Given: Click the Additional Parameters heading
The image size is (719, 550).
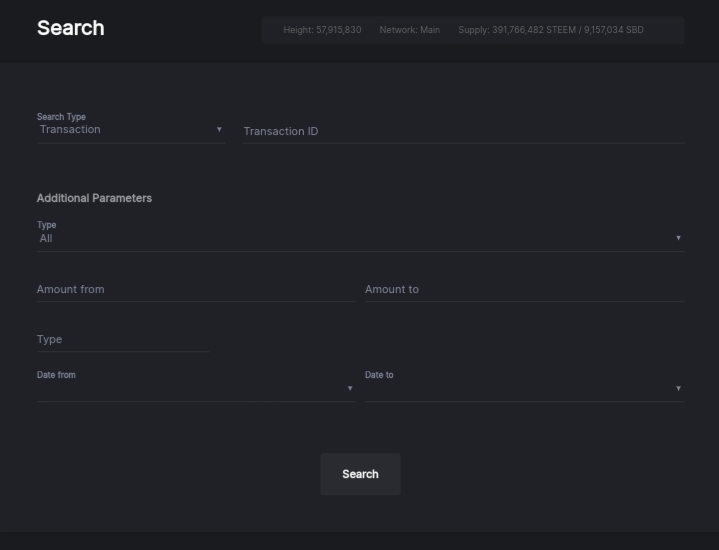Looking at the screenshot, I should (94, 198).
